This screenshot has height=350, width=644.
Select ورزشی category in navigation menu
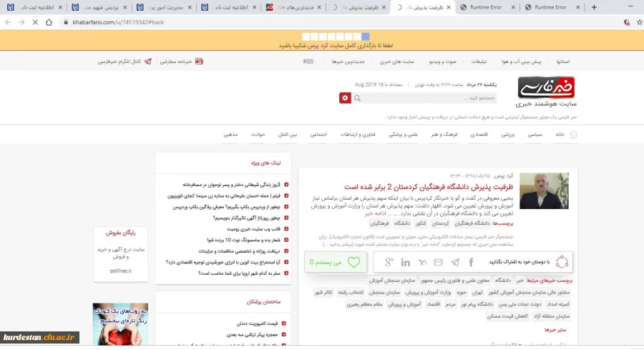click(x=507, y=135)
